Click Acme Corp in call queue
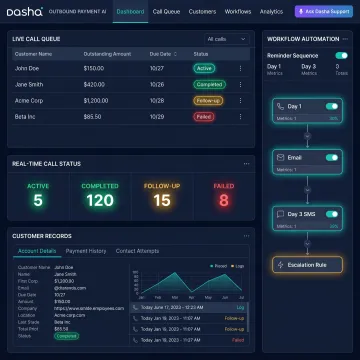The image size is (360, 360). point(29,101)
